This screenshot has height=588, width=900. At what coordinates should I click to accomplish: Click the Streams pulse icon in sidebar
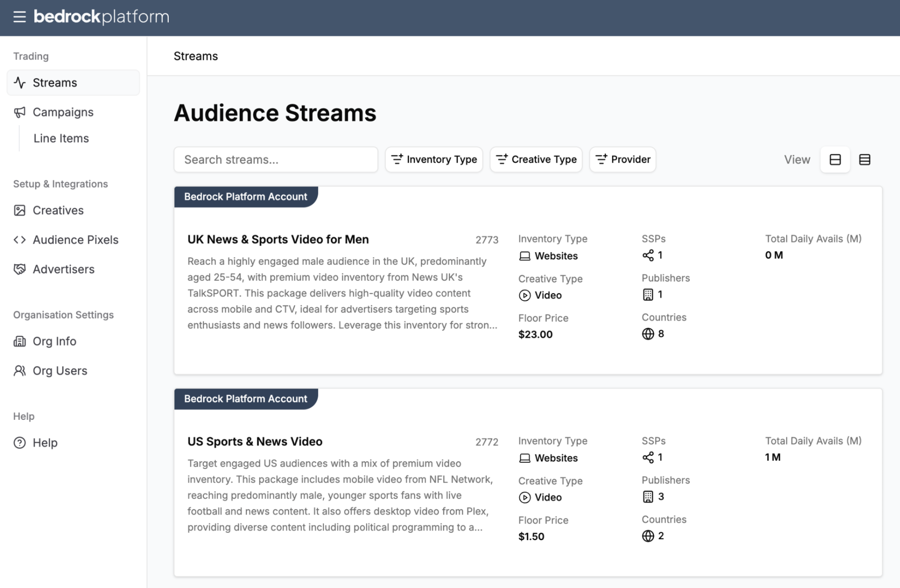[20, 82]
